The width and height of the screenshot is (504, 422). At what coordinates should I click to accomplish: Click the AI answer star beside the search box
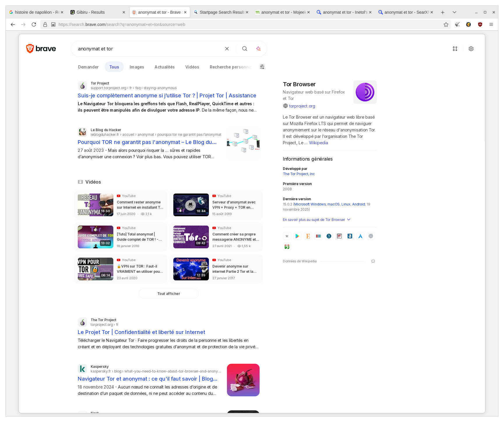(258, 49)
